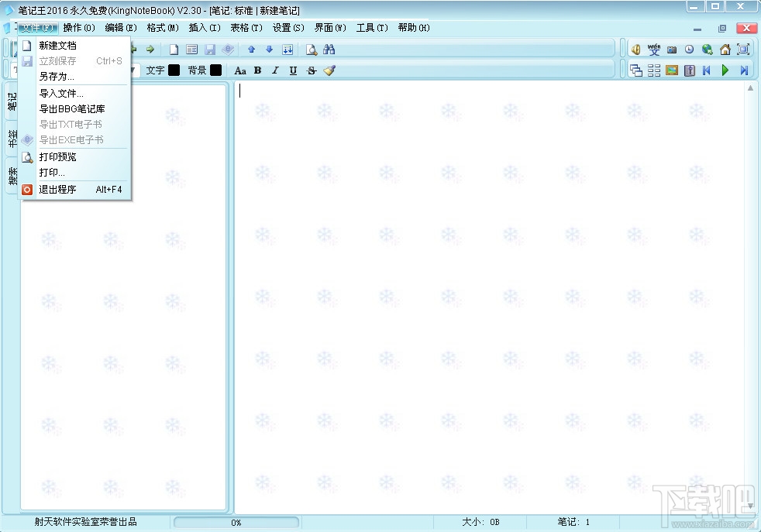Click the EXE e-book export toolbar icon
The image size is (761, 532).
tap(228, 50)
